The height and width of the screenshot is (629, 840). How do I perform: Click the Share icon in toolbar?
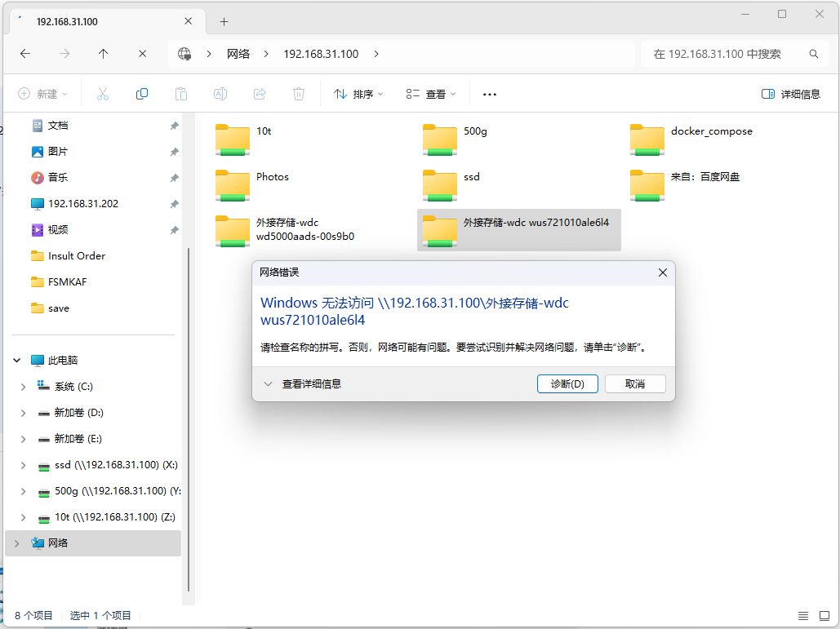(260, 94)
